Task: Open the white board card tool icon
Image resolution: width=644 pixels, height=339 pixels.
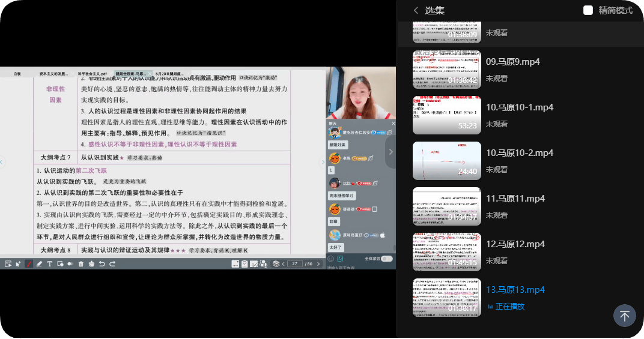Action: click(x=235, y=264)
